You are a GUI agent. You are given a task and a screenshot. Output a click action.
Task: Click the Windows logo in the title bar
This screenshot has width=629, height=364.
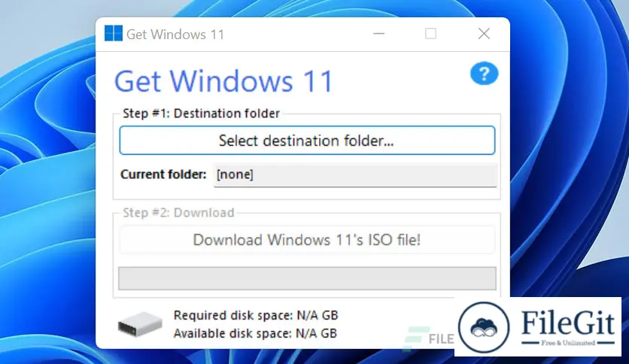(114, 33)
